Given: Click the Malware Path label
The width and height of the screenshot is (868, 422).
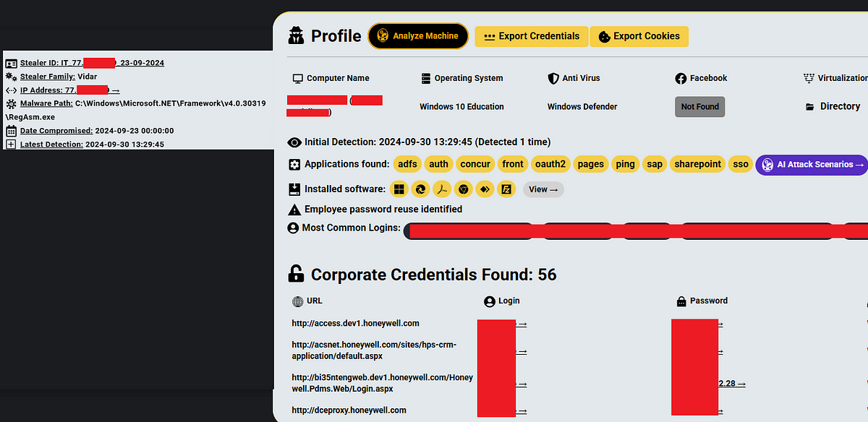Looking at the screenshot, I should pos(46,103).
